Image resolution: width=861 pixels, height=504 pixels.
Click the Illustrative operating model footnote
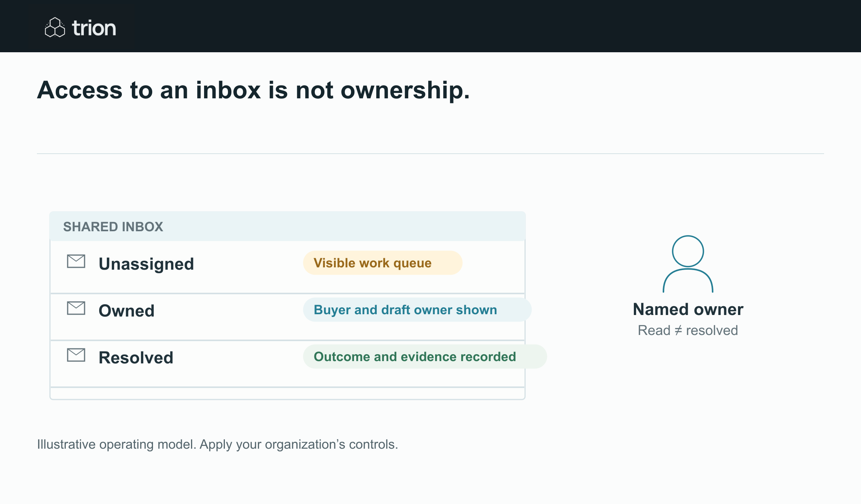pos(218,444)
